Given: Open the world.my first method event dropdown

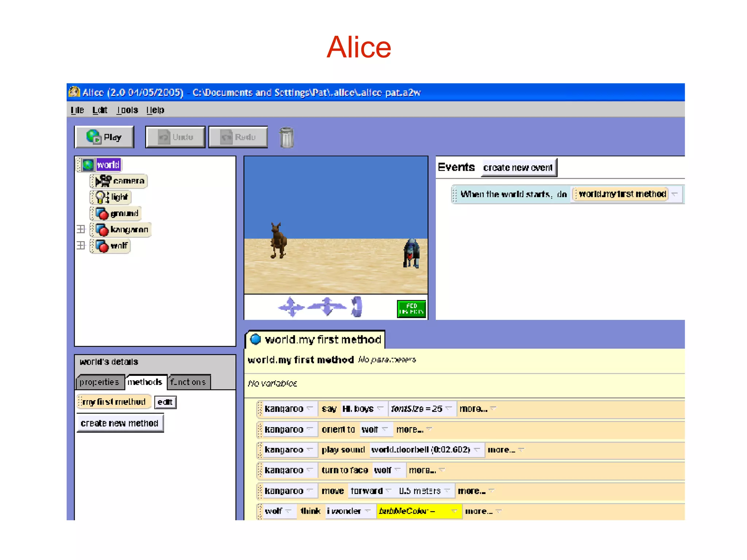Looking at the screenshot, I should 675,194.
